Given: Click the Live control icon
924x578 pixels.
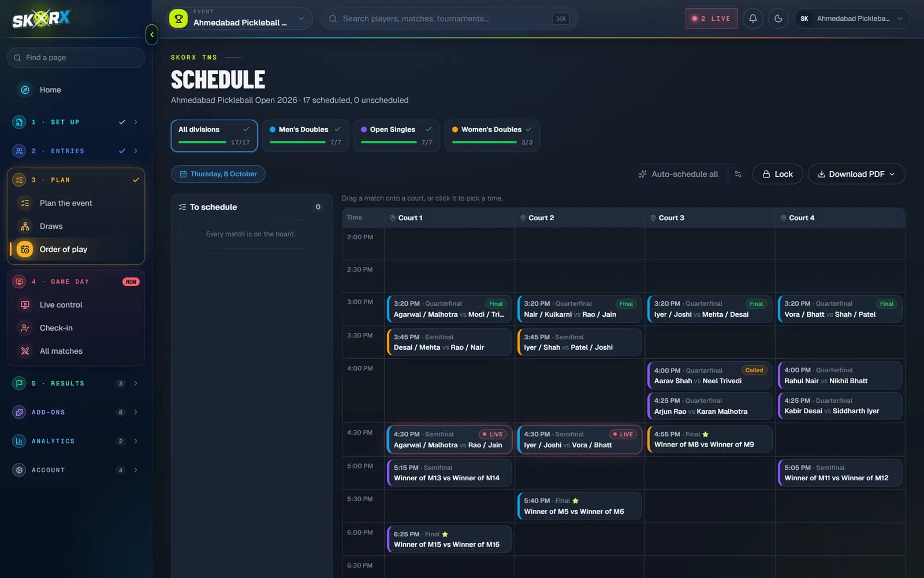Looking at the screenshot, I should [25, 305].
